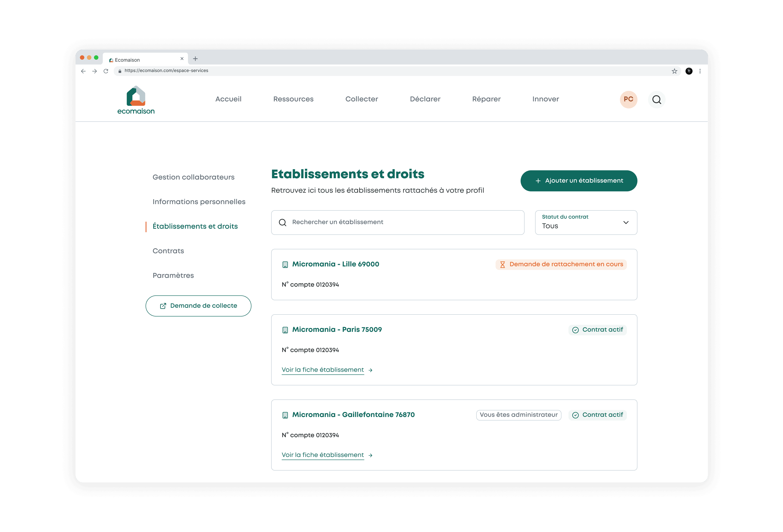Select Gestion collaborateurs in sidebar
This screenshot has width=783, height=532.
[x=193, y=177]
